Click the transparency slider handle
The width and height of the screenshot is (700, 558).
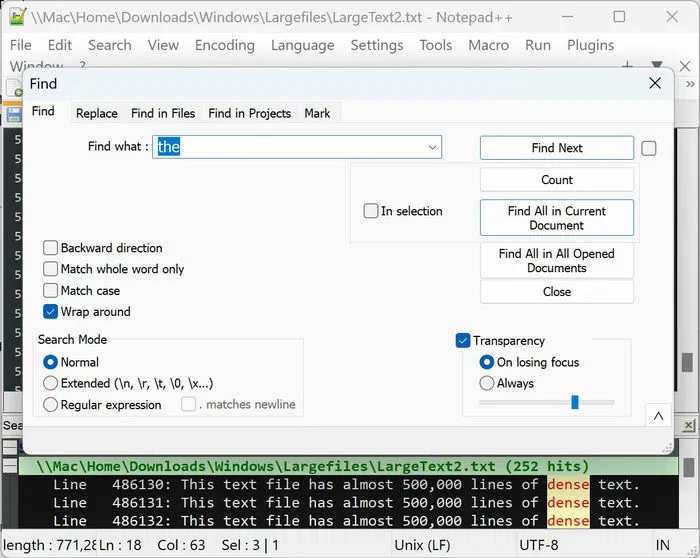(575, 402)
